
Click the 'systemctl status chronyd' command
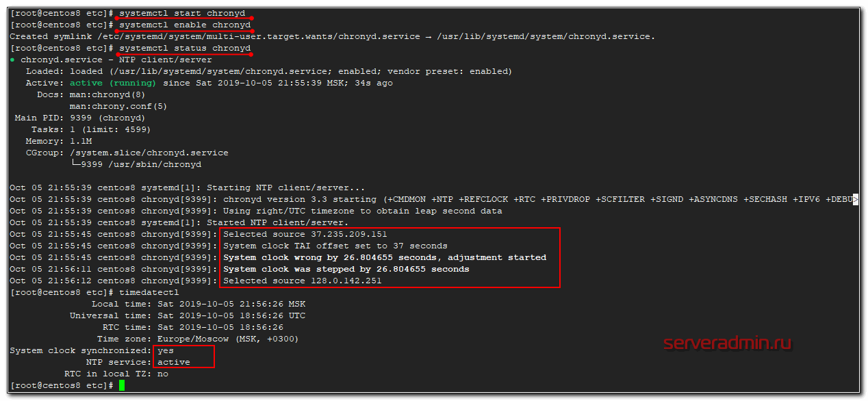coord(184,49)
